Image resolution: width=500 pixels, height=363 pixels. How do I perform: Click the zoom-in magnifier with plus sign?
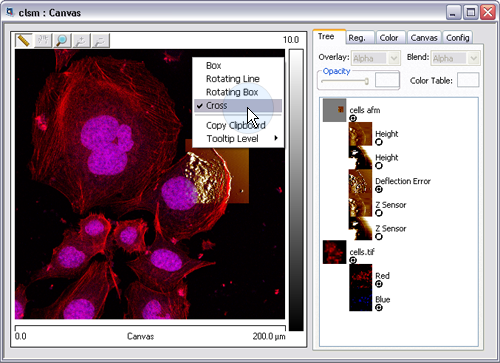click(81, 41)
